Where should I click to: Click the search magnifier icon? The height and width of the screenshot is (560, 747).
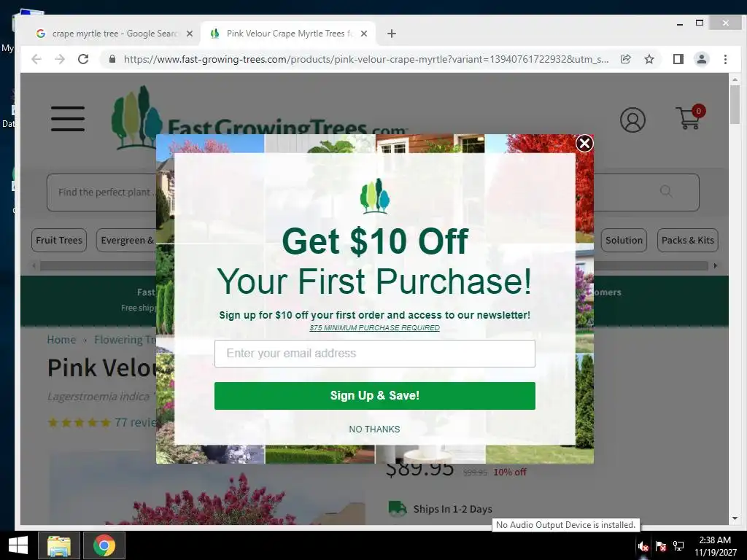[x=666, y=192]
